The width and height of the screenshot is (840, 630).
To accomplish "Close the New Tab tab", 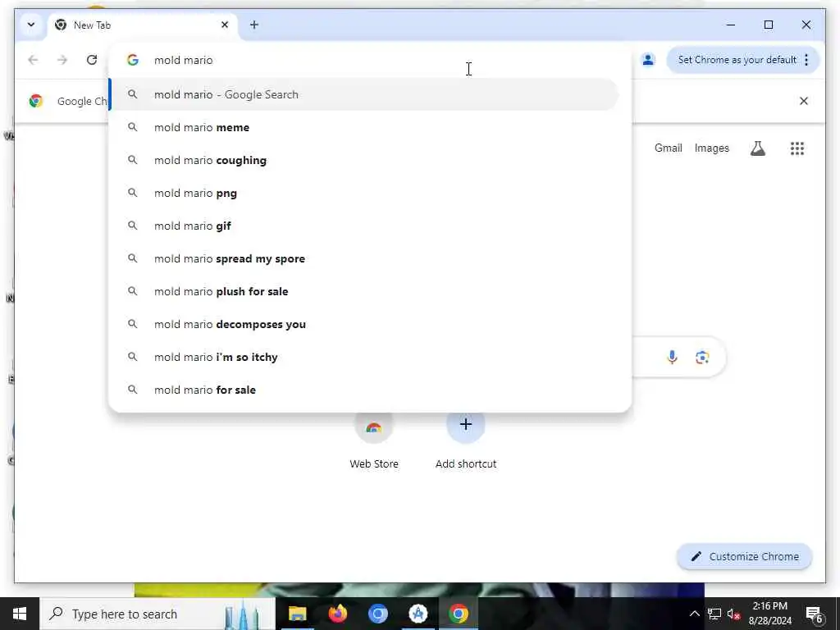I will (225, 25).
